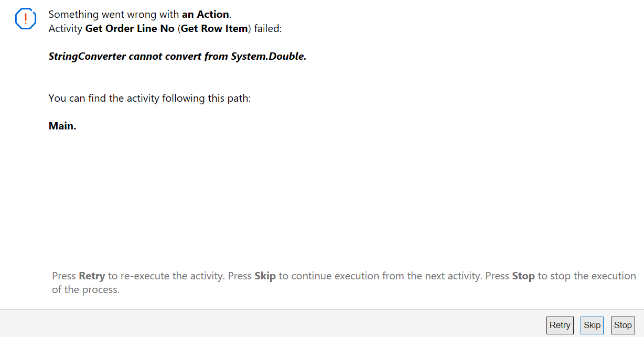
Task: Click the 'Main.' activity path text
Action: (x=61, y=126)
